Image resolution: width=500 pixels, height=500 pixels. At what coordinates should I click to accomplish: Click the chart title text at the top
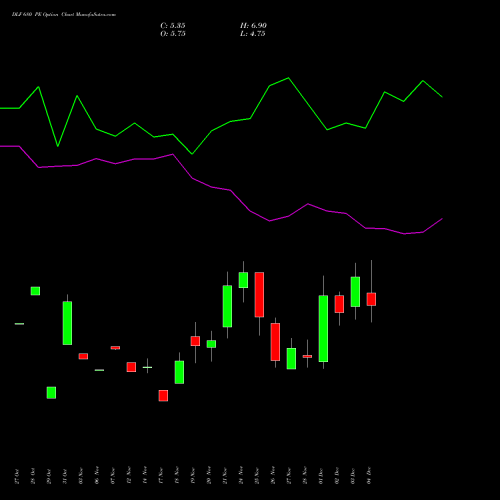pos(64,15)
